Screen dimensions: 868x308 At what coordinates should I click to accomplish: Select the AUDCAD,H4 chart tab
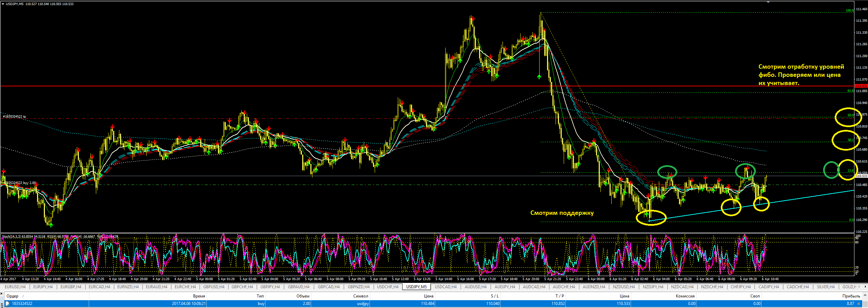[x=534, y=287]
